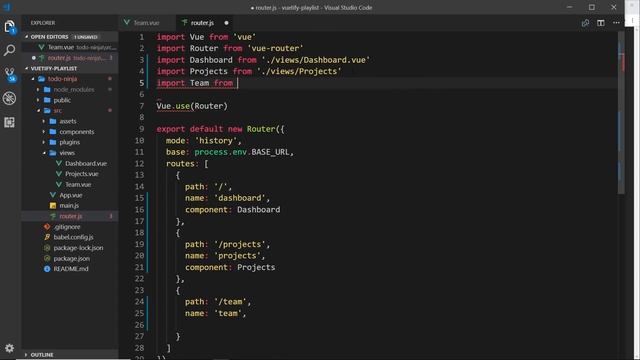The height and width of the screenshot is (360, 640).
Task: Click the word 'history' on line 10
Action: [x=216, y=140]
